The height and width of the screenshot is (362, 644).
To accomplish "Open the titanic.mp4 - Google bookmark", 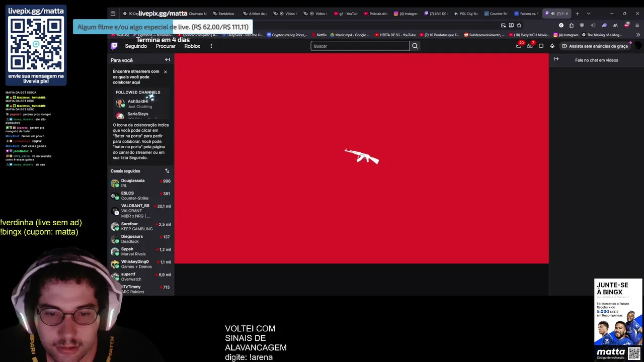I will click(350, 35).
